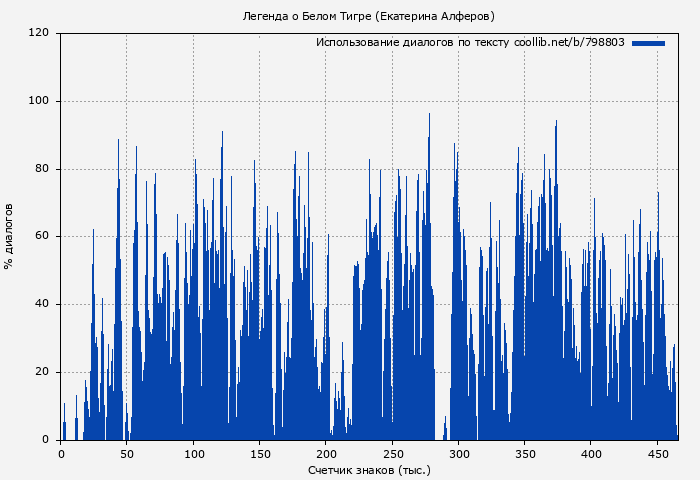Click the y-axis label '% диалогов'
The width and height of the screenshot is (700, 480).
coord(9,236)
